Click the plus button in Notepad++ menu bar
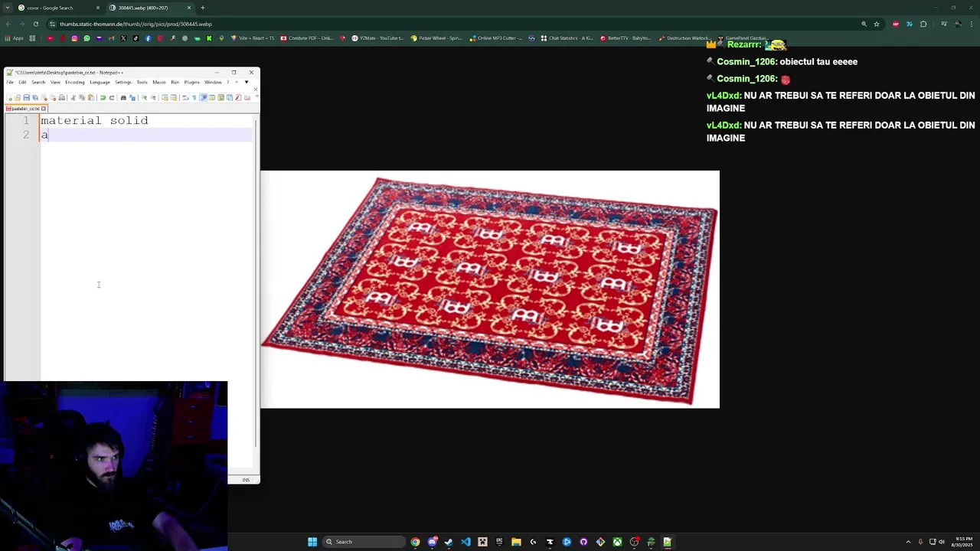Image resolution: width=980 pixels, height=551 pixels. [237, 82]
